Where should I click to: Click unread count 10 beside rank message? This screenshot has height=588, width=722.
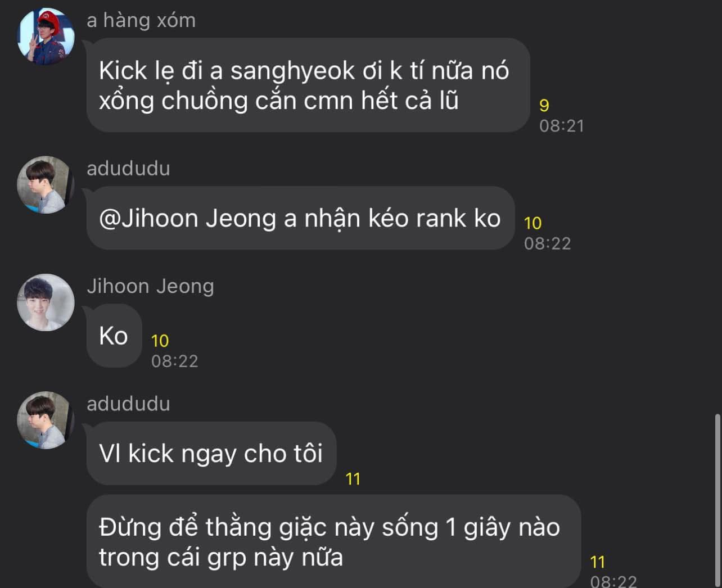pos(533,223)
